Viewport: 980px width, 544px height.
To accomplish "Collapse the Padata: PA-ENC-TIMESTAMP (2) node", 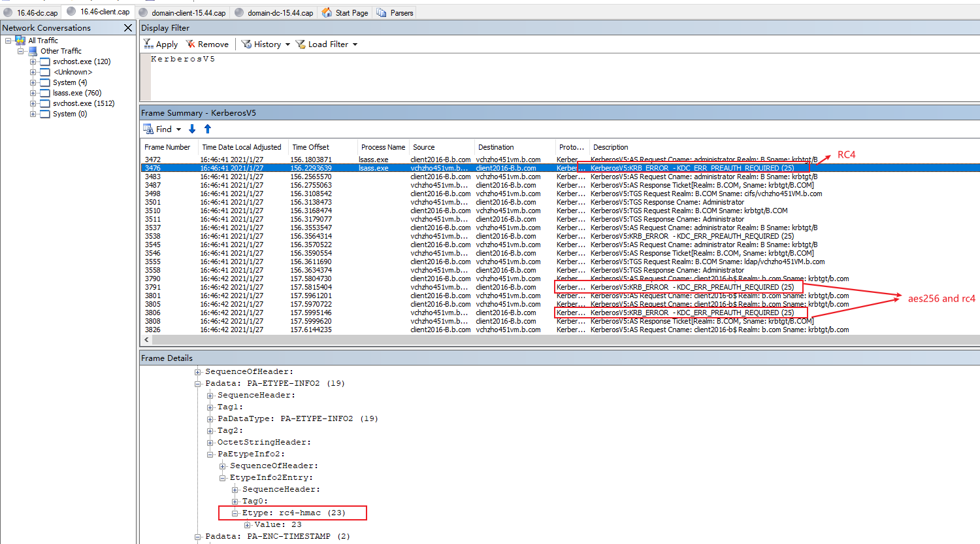I will (x=197, y=537).
